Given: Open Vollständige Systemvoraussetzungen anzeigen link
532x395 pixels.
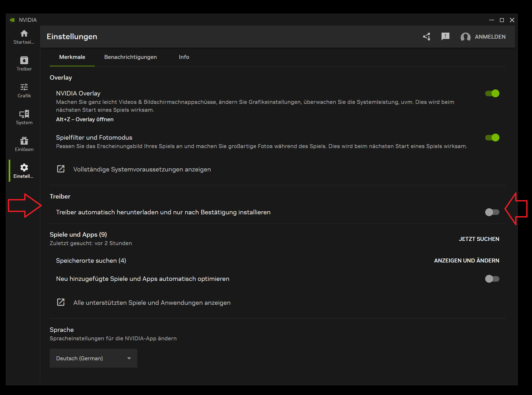Looking at the screenshot, I should pyautogui.click(x=141, y=169).
